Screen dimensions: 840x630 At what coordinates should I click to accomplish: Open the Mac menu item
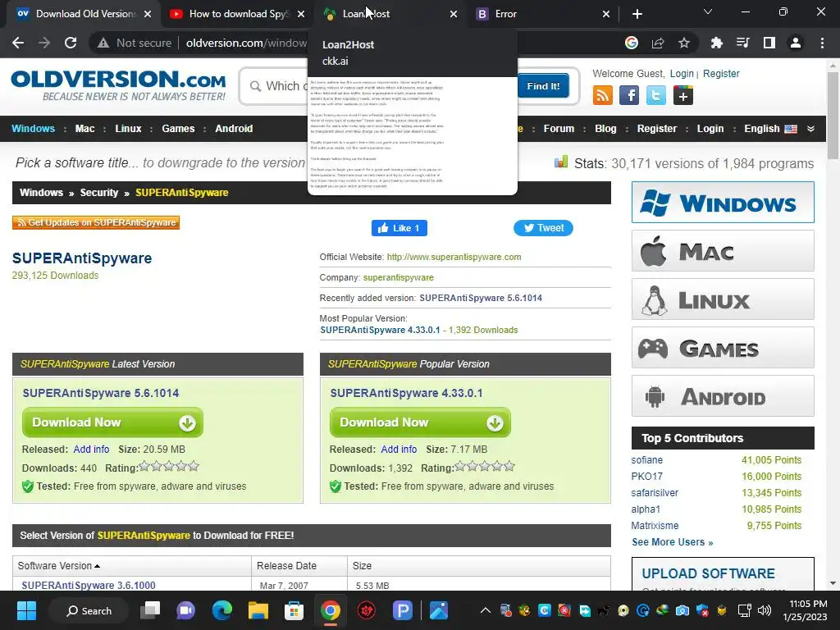click(x=84, y=129)
